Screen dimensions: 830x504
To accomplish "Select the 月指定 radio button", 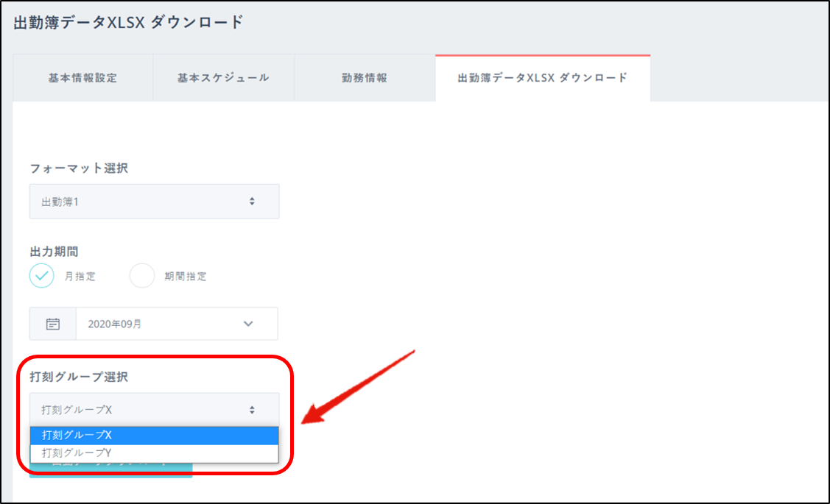I will (42, 276).
